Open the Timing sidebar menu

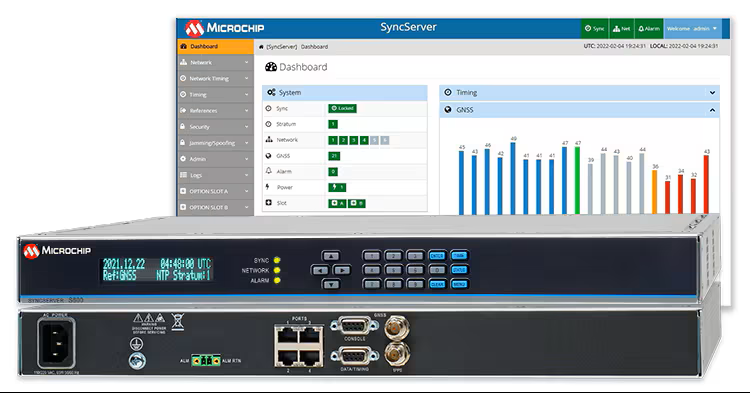(x=215, y=94)
